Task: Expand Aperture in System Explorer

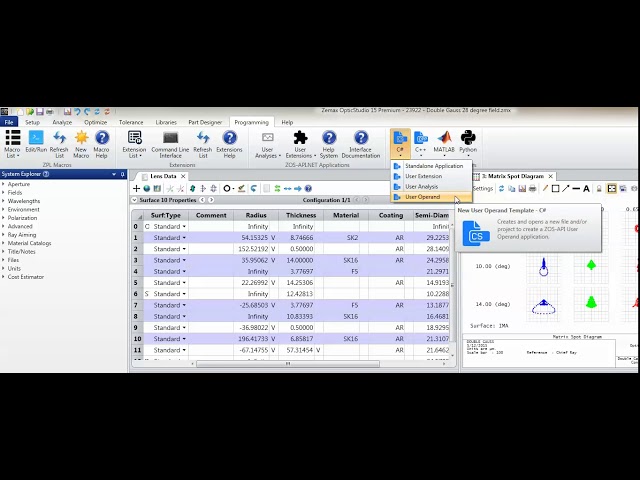Action: click(3, 184)
